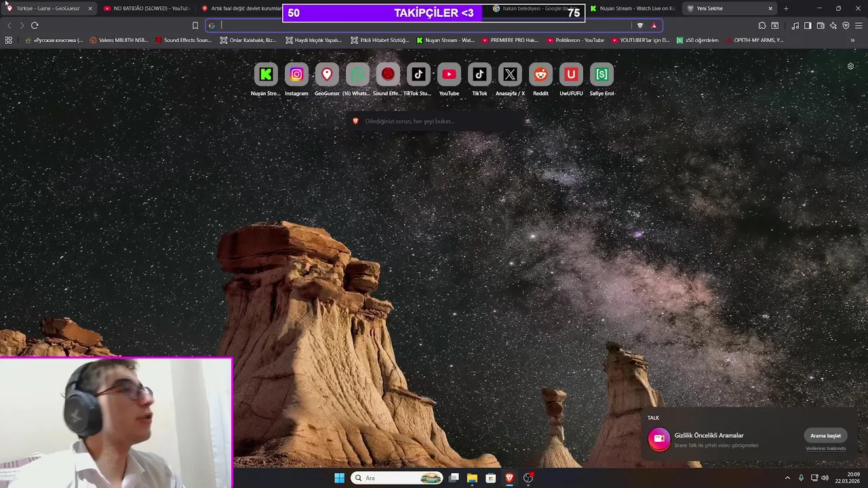Screen dimensions: 868x488
Task: Open File Explorer from the taskbar
Action: (472, 478)
